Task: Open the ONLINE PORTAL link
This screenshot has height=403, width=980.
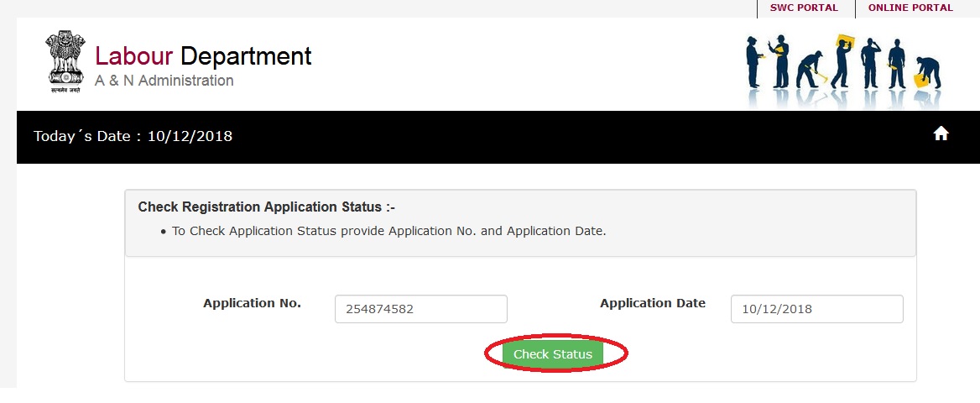Action: [x=910, y=8]
